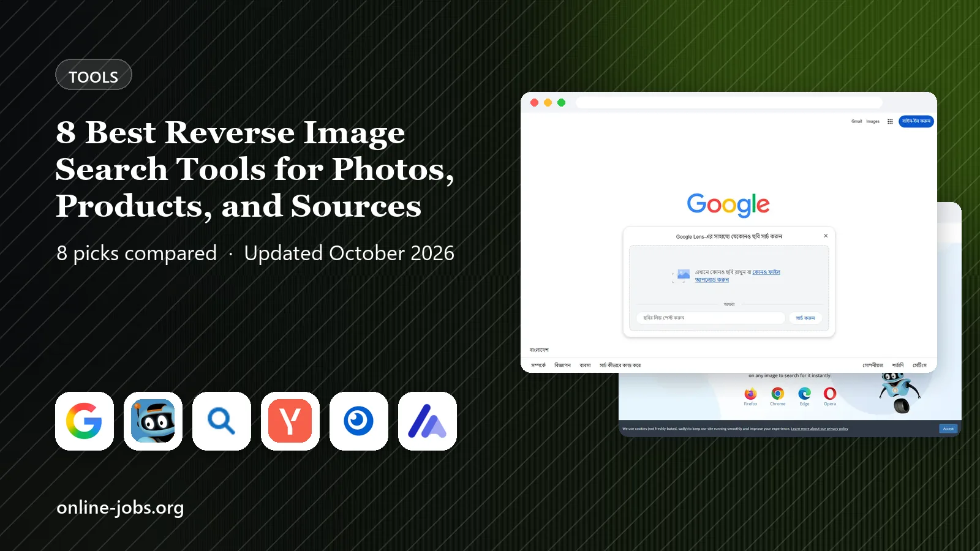Click the '8 picks compared' text
Viewport: 980px width, 551px height.
point(137,253)
